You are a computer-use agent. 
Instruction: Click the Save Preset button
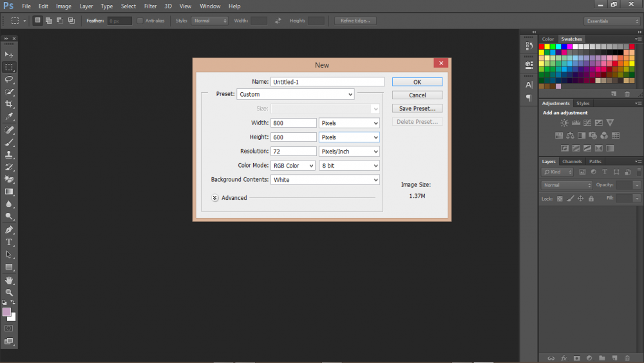(x=417, y=108)
